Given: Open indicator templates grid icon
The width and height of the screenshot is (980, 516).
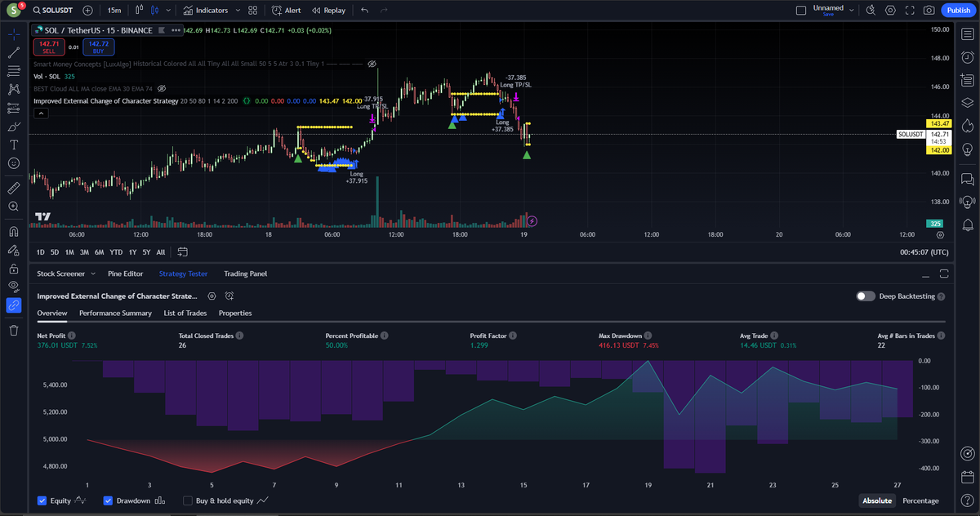Looking at the screenshot, I should 252,11.
